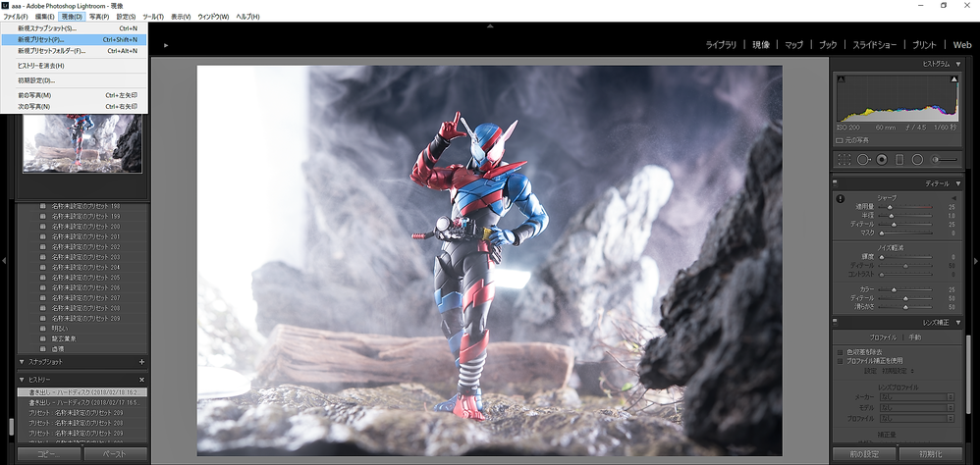Switch to the 手動 lens correction tab
The image size is (980, 465).
pos(914,337)
